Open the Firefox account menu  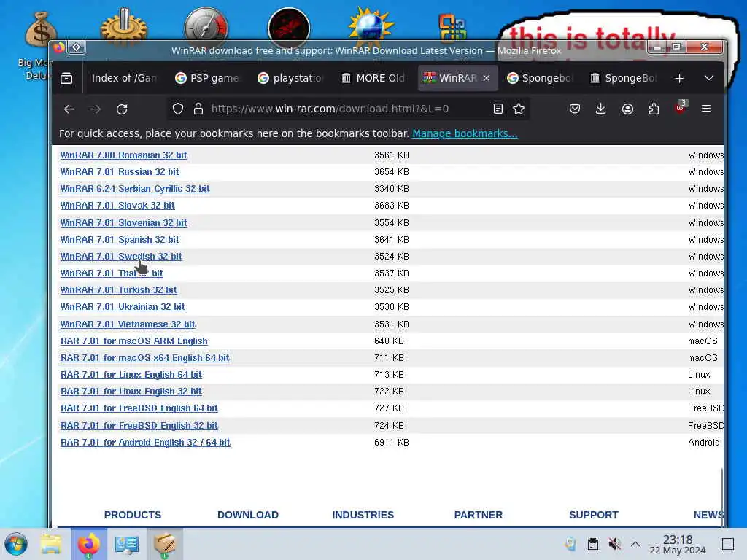tap(627, 109)
